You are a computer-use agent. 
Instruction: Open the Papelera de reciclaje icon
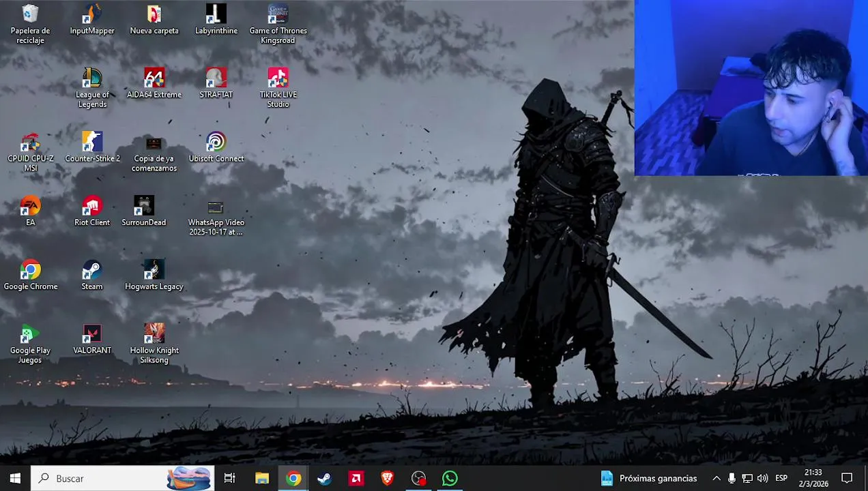30,25
